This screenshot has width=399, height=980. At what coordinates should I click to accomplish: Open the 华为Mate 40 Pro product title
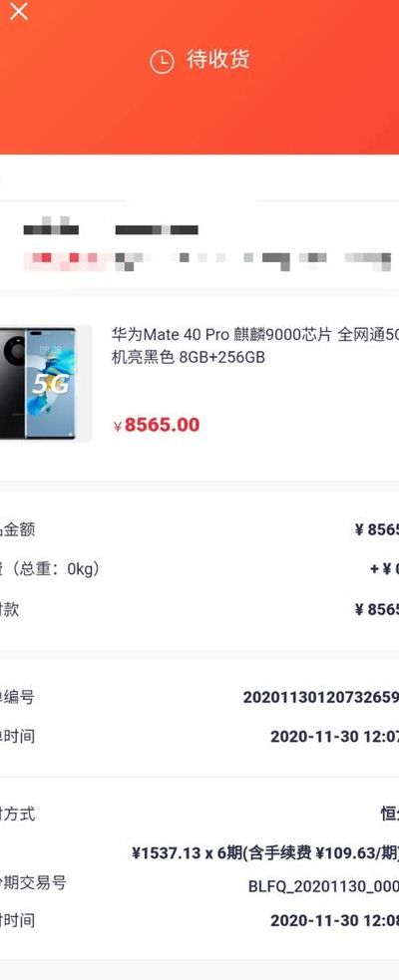pos(255,335)
